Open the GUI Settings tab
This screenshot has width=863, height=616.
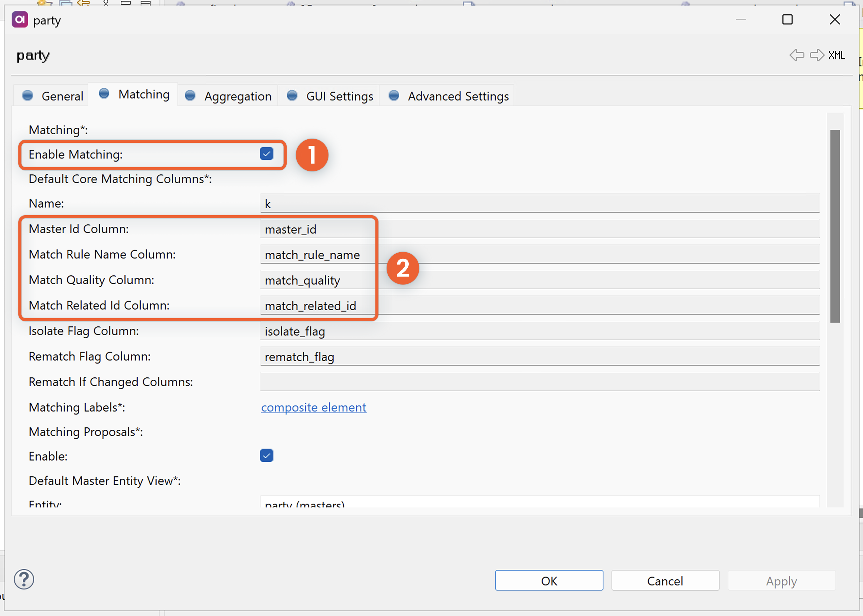tap(339, 96)
